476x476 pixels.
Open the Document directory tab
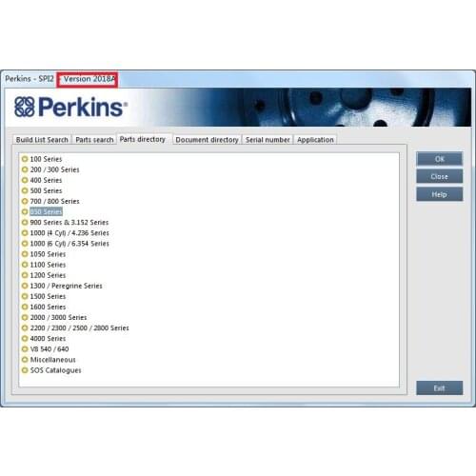pyautogui.click(x=207, y=140)
